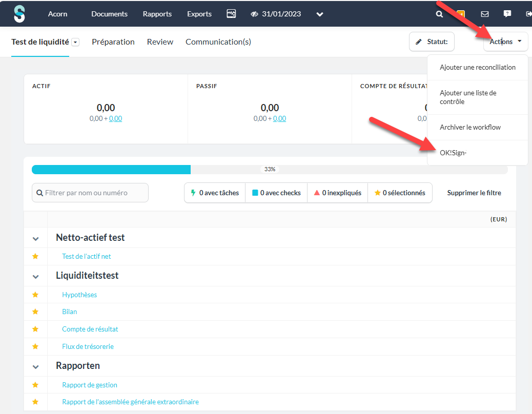This screenshot has width=532, height=414.
Task: Click the blue square checks filter icon
Action: 255,193
